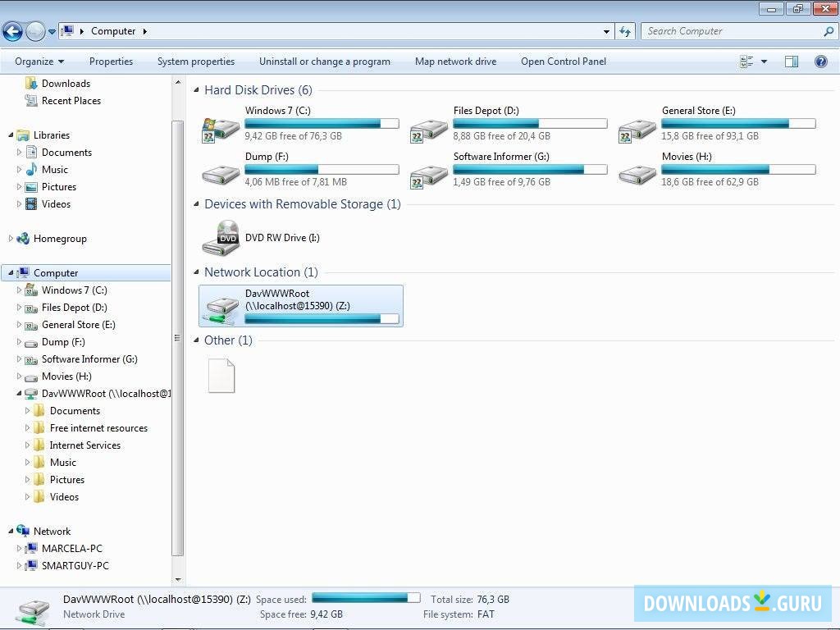The height and width of the screenshot is (630, 840).
Task: Select the Videos library icon
Action: point(32,204)
